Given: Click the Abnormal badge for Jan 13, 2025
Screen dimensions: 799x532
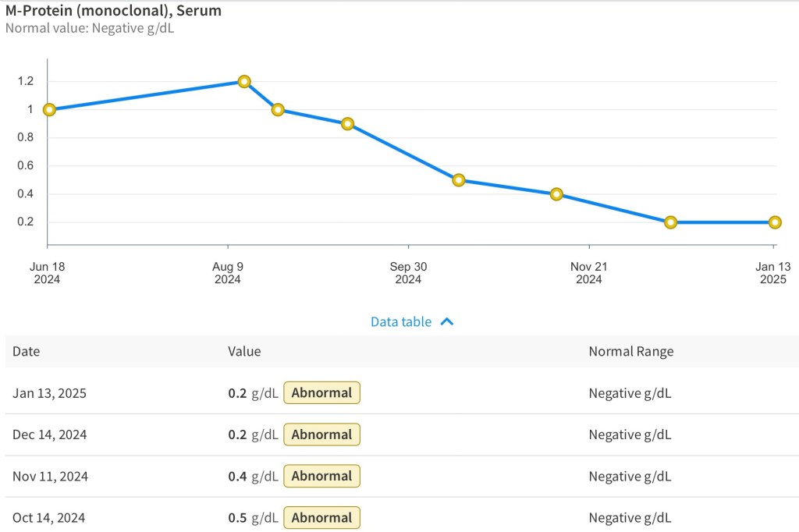Looking at the screenshot, I should click(x=321, y=393).
